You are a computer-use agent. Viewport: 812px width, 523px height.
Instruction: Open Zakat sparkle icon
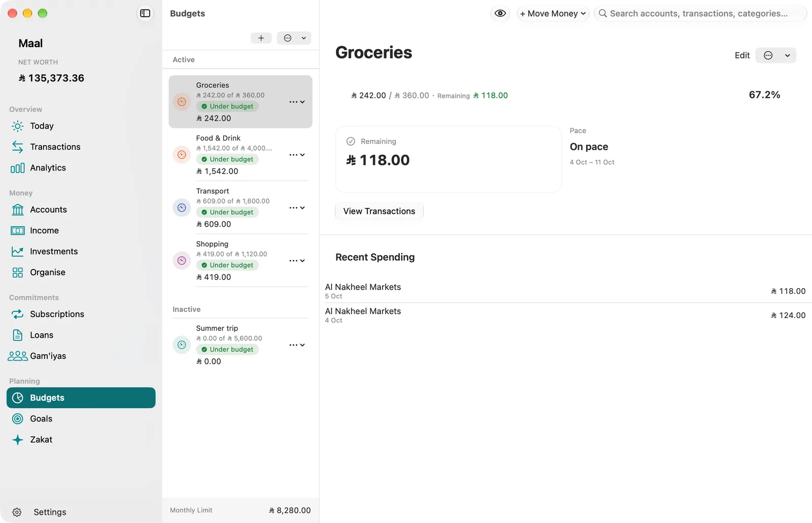18,440
